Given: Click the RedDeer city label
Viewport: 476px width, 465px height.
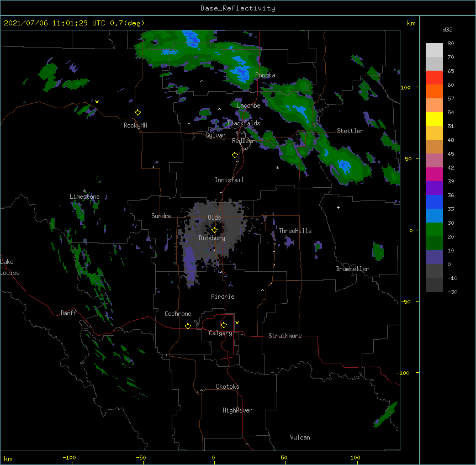Looking at the screenshot, I should point(243,141).
